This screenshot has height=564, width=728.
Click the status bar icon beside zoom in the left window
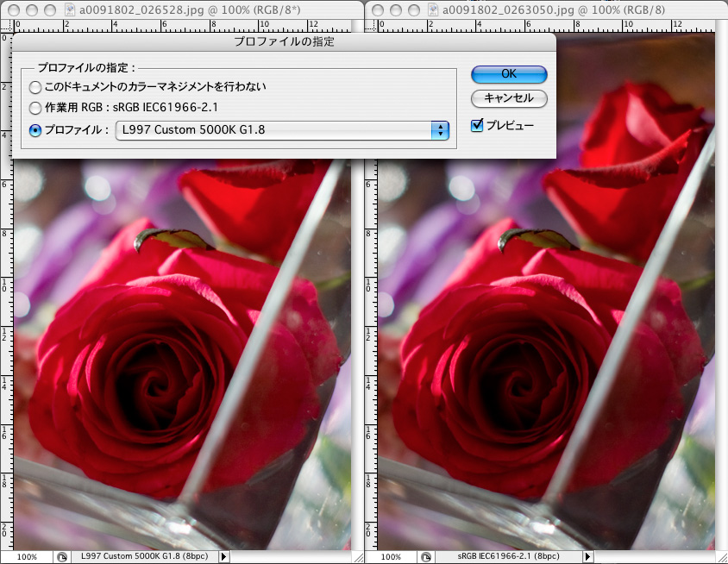click(62, 556)
